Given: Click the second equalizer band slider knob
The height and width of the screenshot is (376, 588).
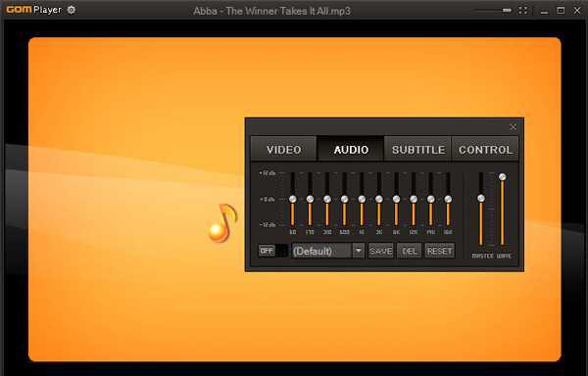Looking at the screenshot, I should point(310,199).
